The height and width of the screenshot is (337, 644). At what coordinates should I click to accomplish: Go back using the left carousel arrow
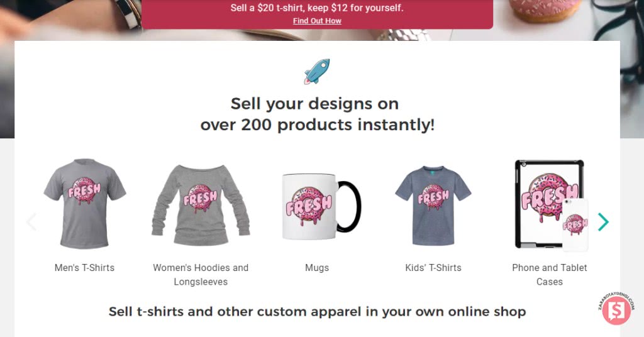pos(31,222)
